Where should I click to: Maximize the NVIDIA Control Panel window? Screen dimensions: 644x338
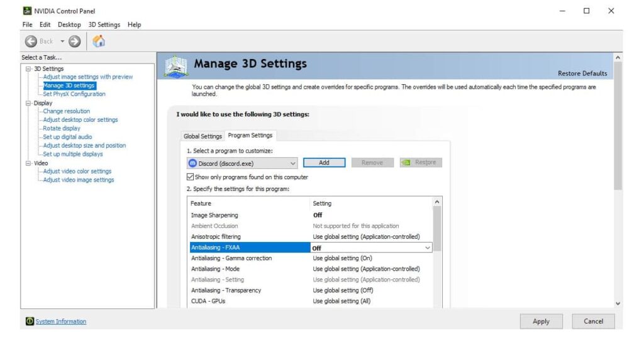pos(587,11)
